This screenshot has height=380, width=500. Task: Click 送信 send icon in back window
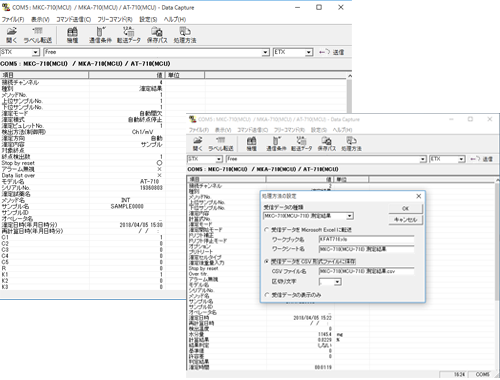click(331, 52)
